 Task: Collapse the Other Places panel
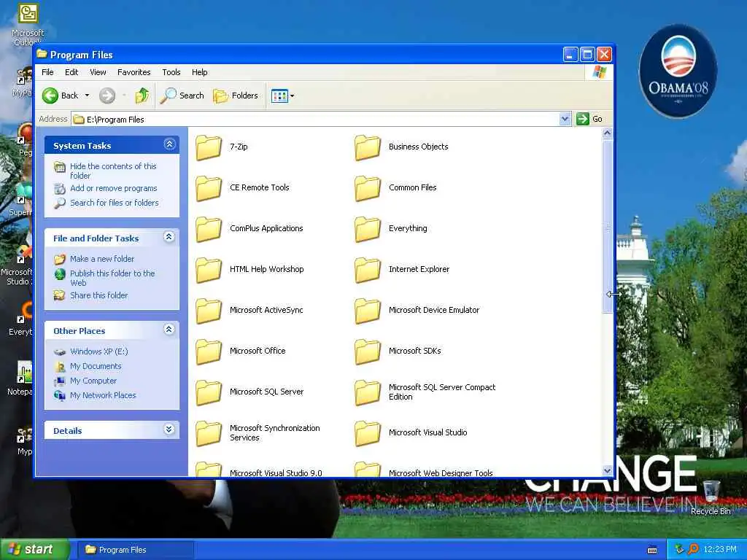[169, 329]
